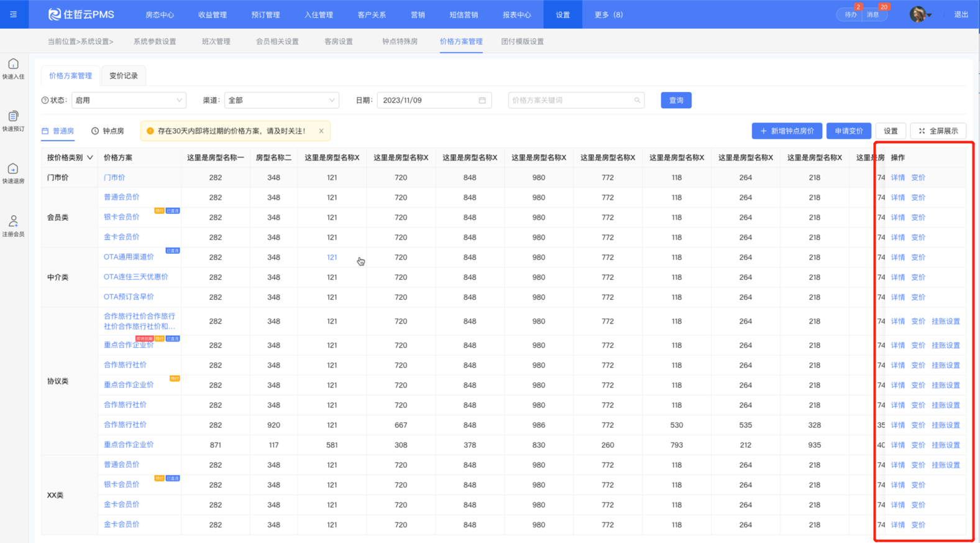The image size is (980, 543).
Task: Click 申请变价 button
Action: [849, 131]
